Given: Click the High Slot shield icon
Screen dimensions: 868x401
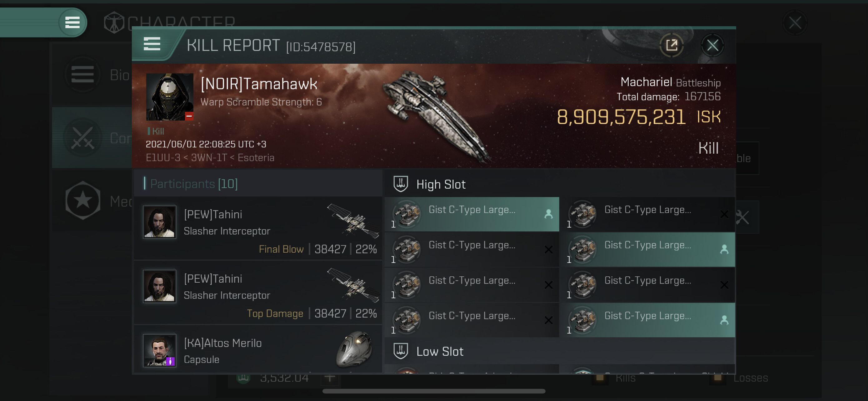Looking at the screenshot, I should click(x=401, y=184).
